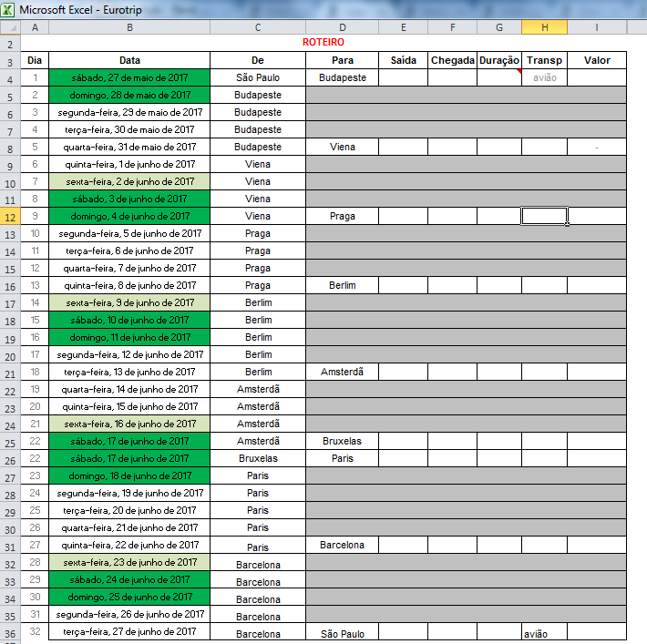Click the Paris destination cell in row 26
The width and height of the screenshot is (647, 644).
click(x=342, y=458)
